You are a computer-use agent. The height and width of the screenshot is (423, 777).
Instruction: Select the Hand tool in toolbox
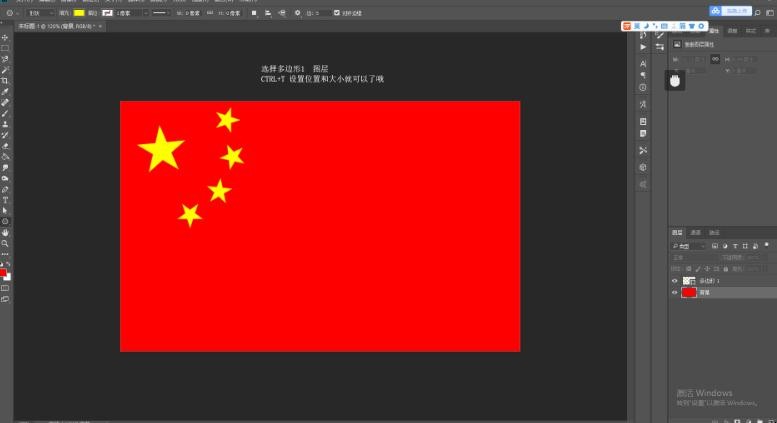click(5, 232)
